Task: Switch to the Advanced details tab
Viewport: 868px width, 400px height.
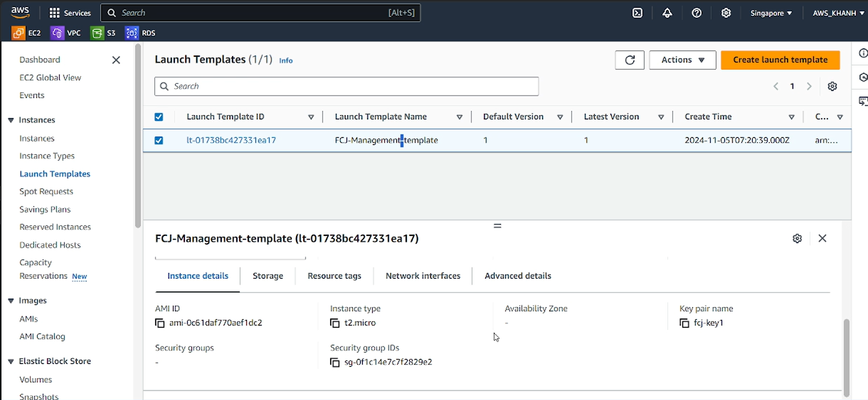Action: coord(518,276)
